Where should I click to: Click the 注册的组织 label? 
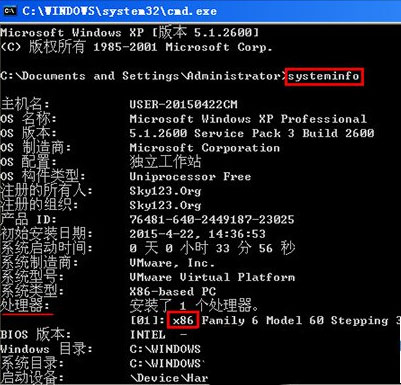[39, 205]
